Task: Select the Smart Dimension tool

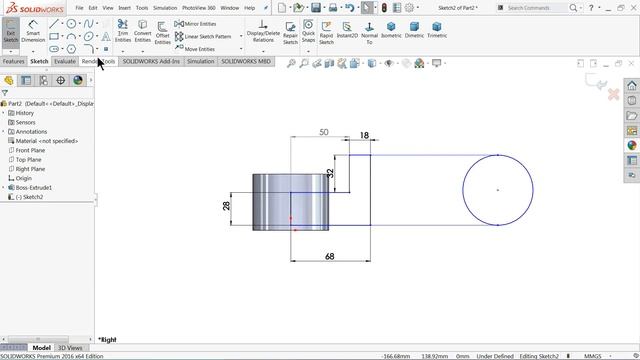Action: pos(33,31)
